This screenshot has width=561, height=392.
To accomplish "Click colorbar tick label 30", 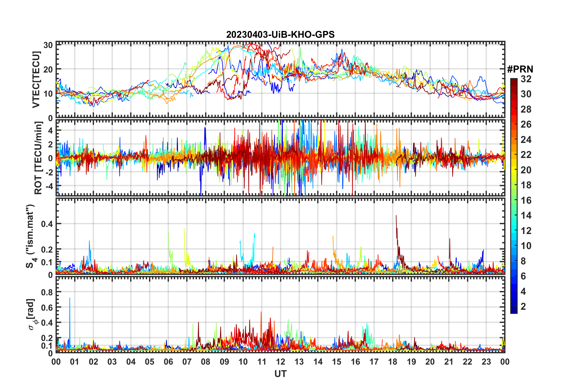I will [526, 94].
